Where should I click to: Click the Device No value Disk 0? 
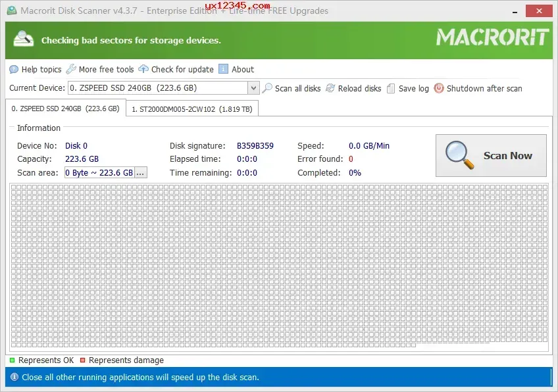coord(76,146)
